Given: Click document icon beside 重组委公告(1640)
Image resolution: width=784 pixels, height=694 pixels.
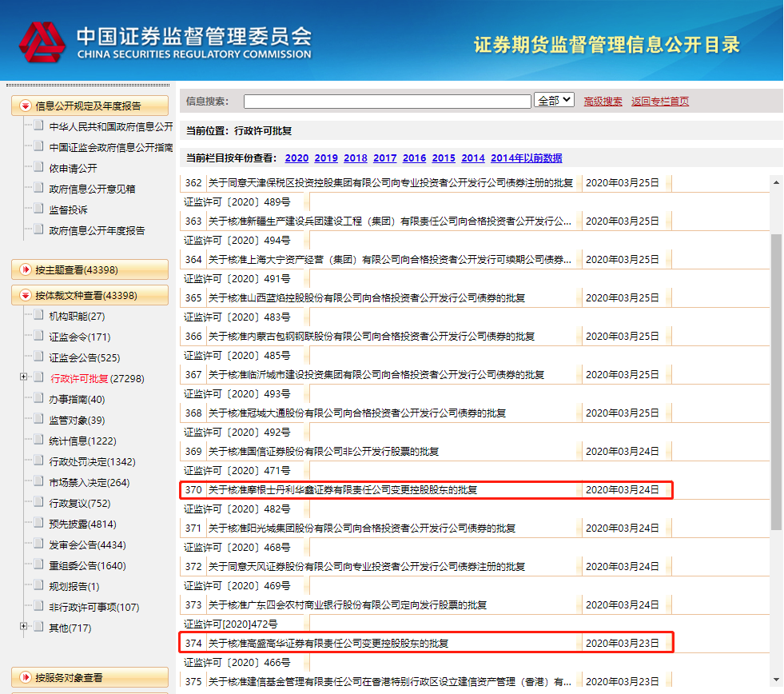Looking at the screenshot, I should click(38, 564).
